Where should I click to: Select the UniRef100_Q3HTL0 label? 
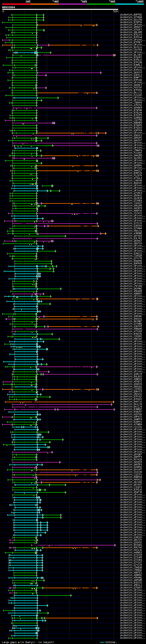pos(131,75)
